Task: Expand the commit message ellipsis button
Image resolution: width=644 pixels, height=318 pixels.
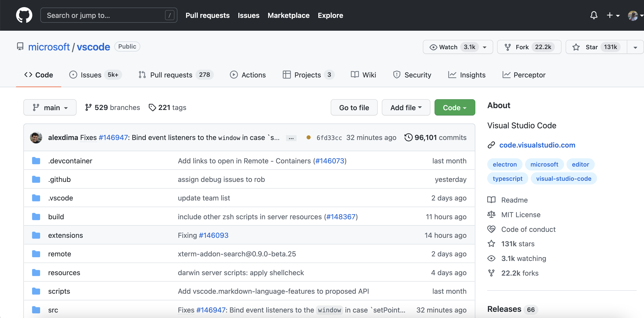Action: point(291,138)
